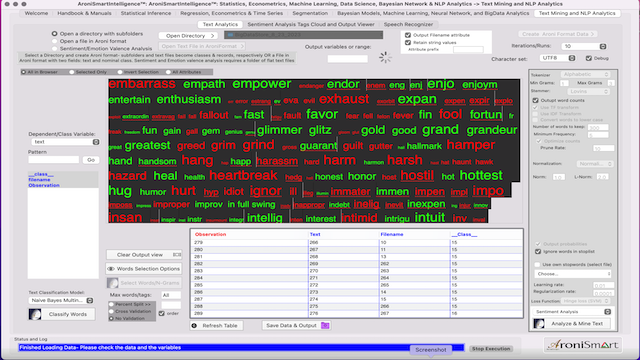The height and width of the screenshot is (360, 640).
Task: Click the eye icon on Words Selection Options
Action: (x=111, y=269)
